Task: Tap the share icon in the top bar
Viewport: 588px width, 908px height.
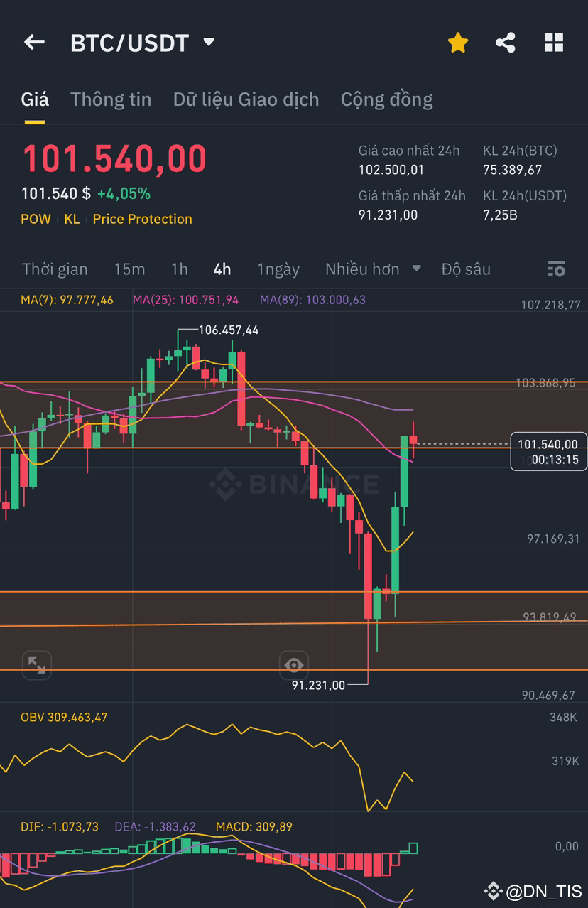Action: click(x=506, y=42)
